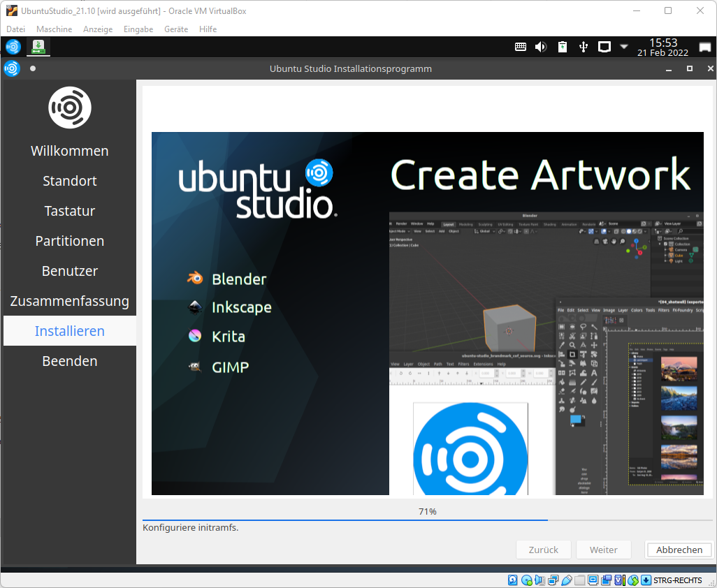Open the Hilfe menu
717x588 pixels.
point(208,29)
